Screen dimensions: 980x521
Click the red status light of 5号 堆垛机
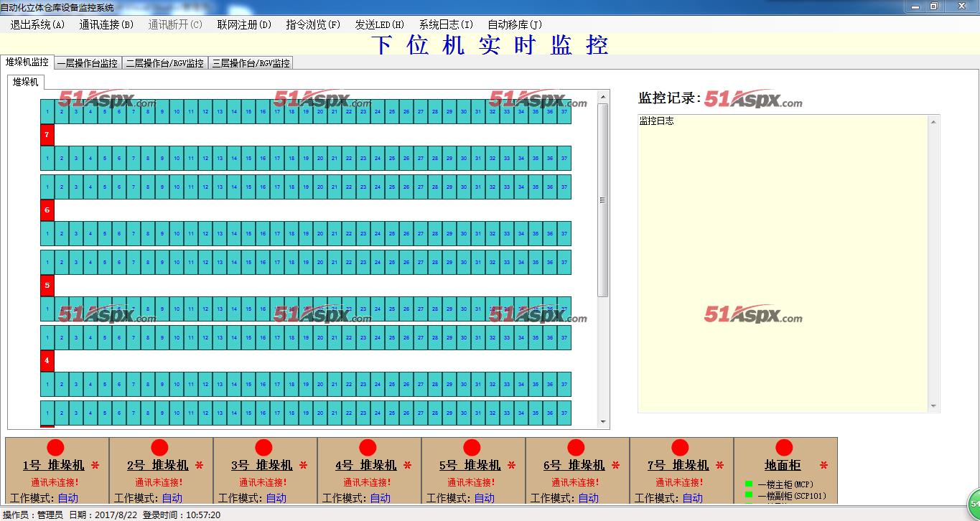pyautogui.click(x=472, y=448)
